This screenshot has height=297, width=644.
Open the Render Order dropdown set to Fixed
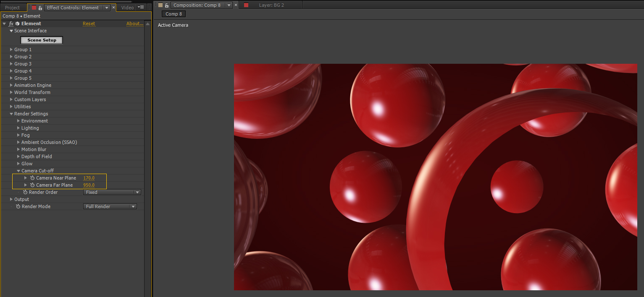pyautogui.click(x=112, y=193)
